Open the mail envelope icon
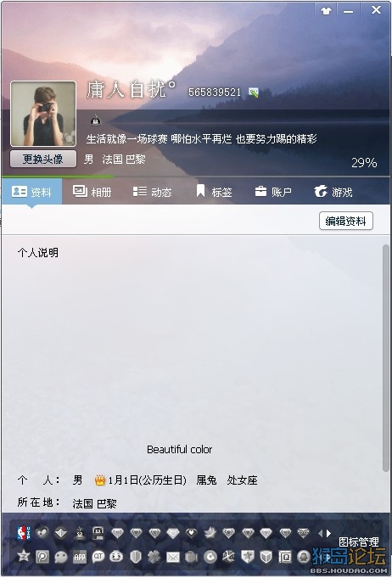Screen dimensions: 392x578 172,556
